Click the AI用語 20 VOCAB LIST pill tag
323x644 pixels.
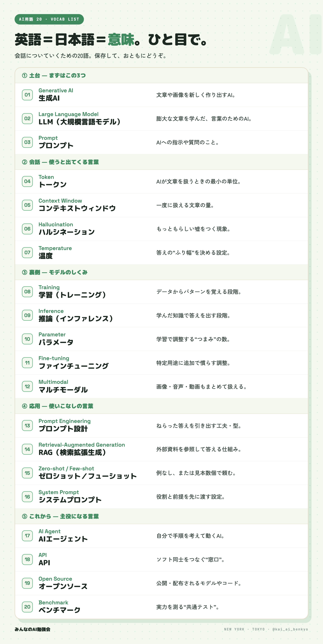click(49, 19)
